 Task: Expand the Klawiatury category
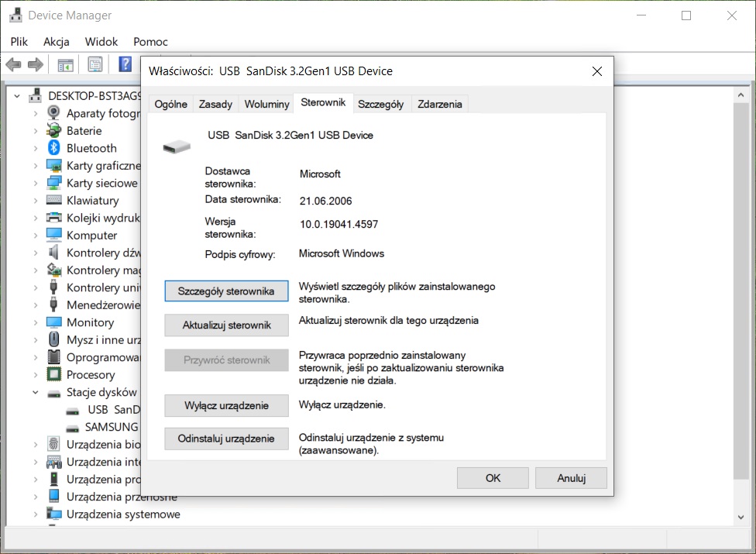pyautogui.click(x=35, y=201)
